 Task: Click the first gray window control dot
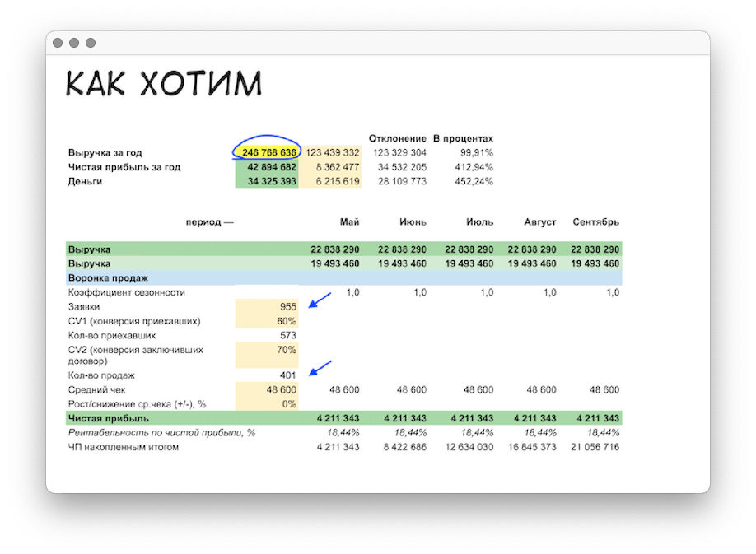(58, 43)
